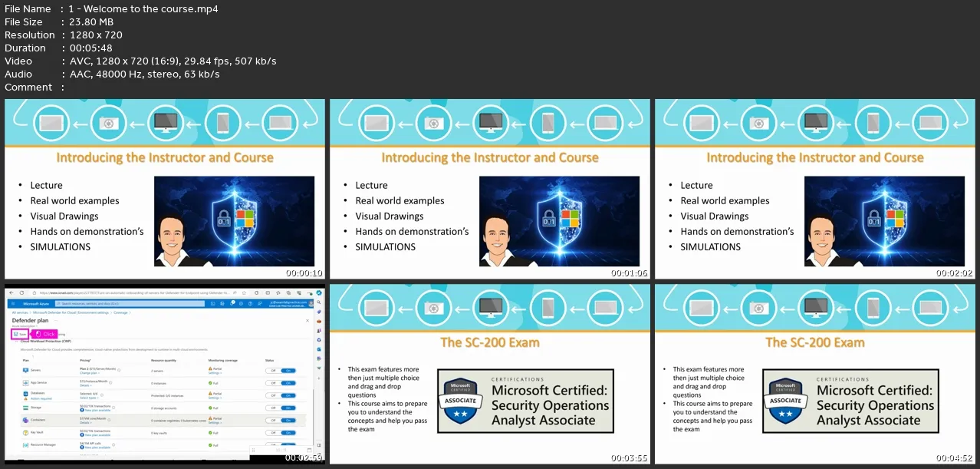Click the browser refresh icon in Azure thumbnail
Screen dimensions: 980x469
tap(21, 292)
